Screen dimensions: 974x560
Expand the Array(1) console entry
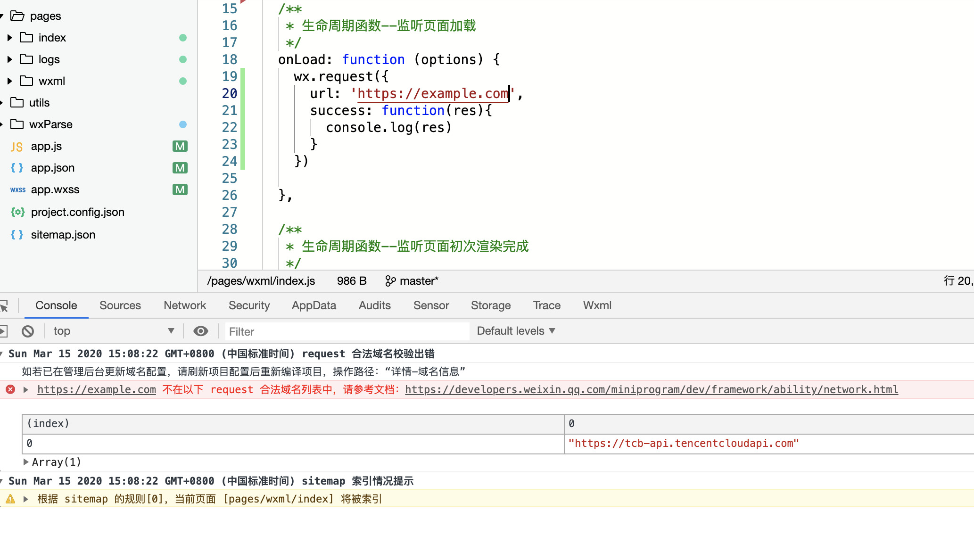pyautogui.click(x=26, y=462)
